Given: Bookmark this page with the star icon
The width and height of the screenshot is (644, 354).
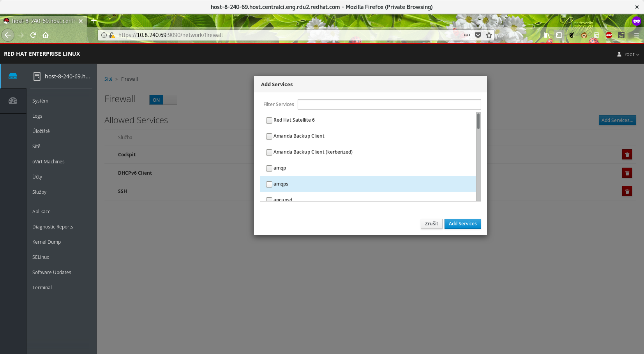Looking at the screenshot, I should point(489,35).
